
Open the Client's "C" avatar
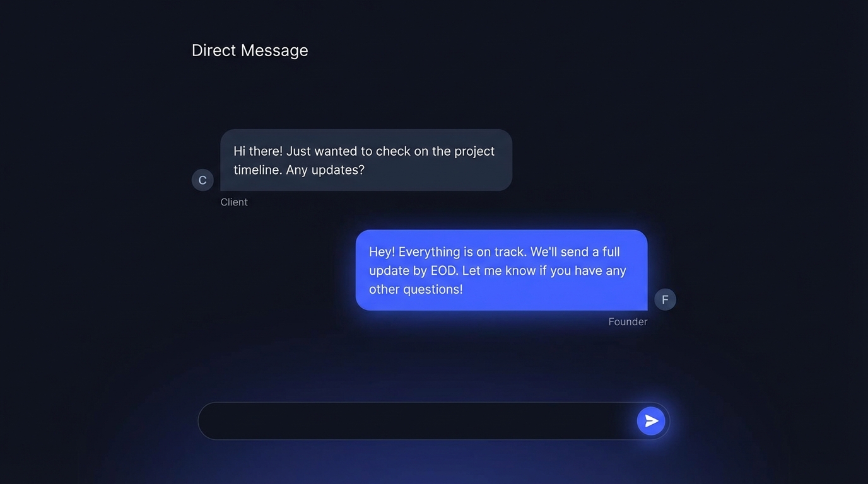tap(202, 180)
